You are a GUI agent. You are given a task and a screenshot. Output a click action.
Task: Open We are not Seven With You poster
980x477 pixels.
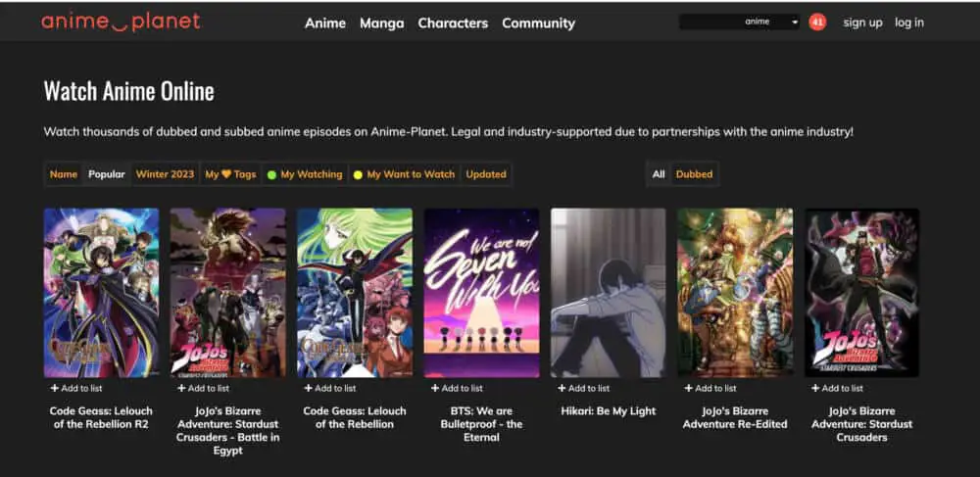tap(482, 293)
